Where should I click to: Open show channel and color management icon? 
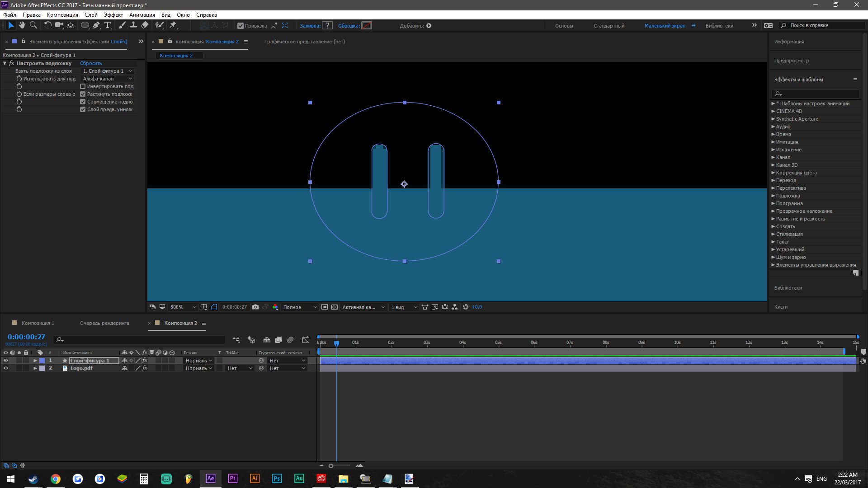point(275,307)
